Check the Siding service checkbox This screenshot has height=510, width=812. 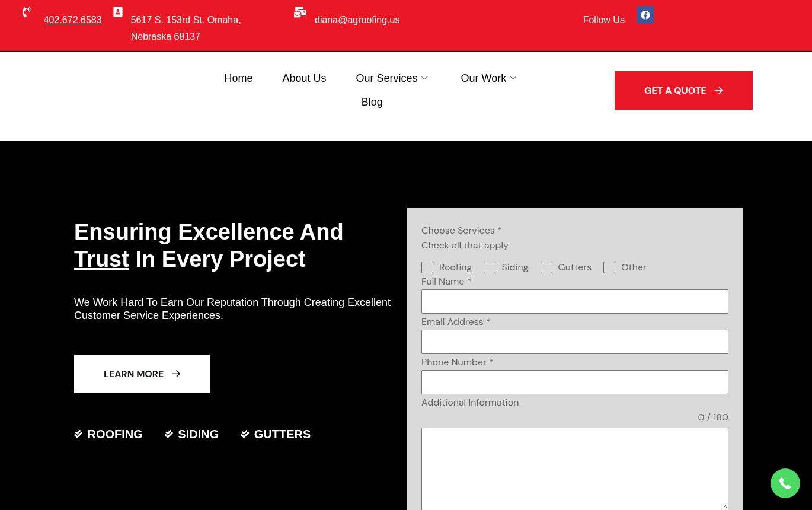490,267
